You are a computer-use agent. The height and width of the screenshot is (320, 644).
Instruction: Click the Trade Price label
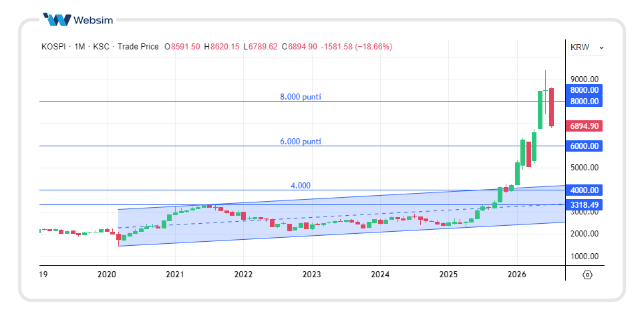pyautogui.click(x=138, y=47)
